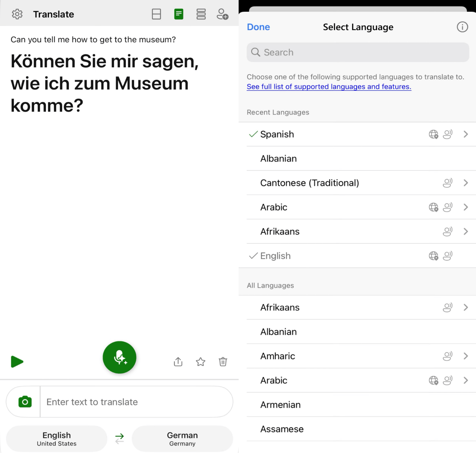
Task: Favorite translation with the star icon
Action: (x=201, y=362)
